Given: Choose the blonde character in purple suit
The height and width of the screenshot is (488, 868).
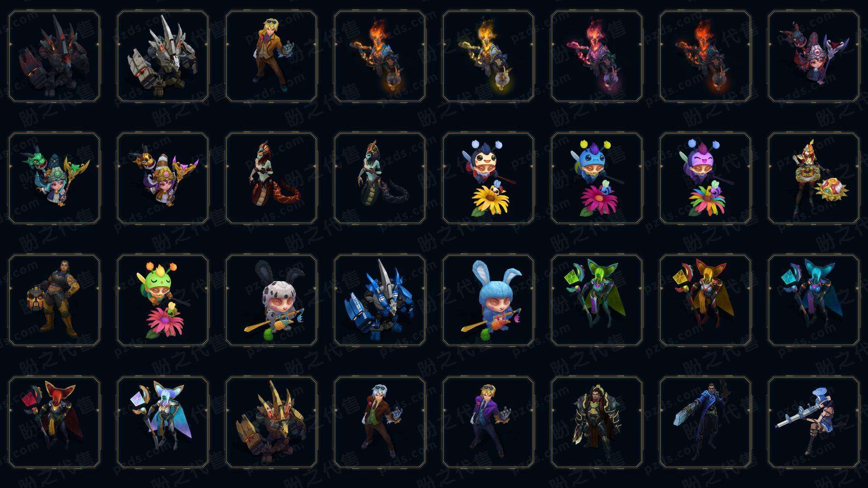Looking at the screenshot, I should [x=488, y=422].
